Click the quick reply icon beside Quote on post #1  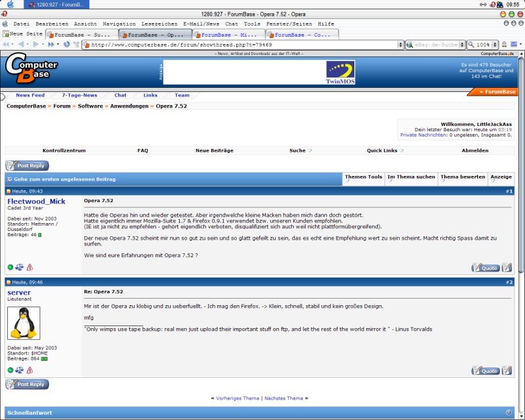[507, 268]
